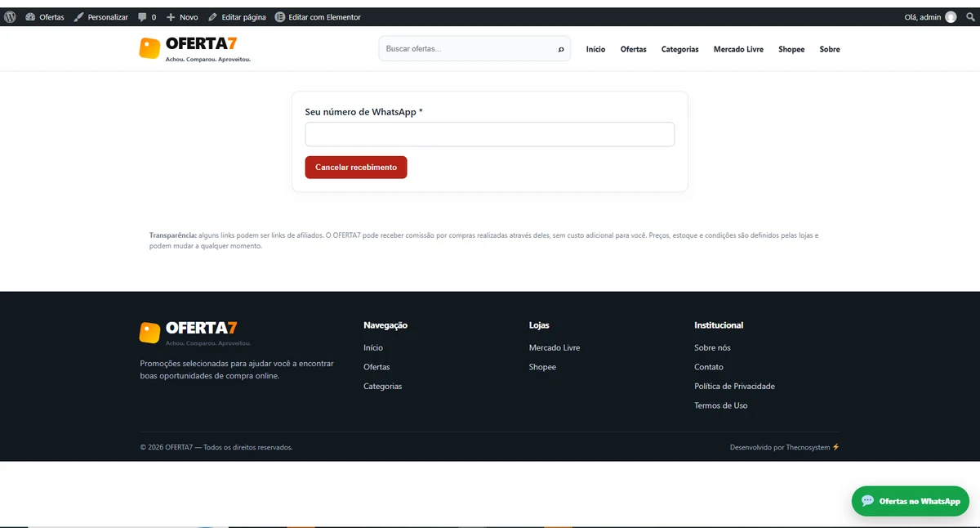Follow footer Navegação link Ofertas

point(376,367)
